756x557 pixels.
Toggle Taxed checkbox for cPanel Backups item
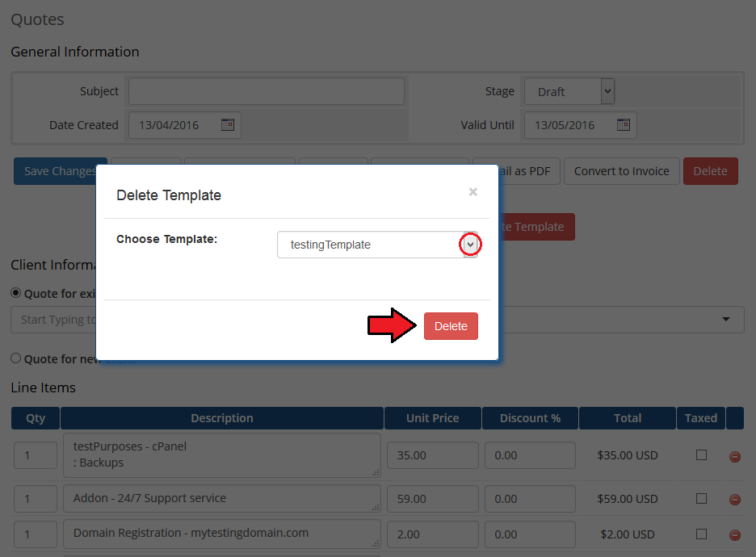click(x=702, y=454)
